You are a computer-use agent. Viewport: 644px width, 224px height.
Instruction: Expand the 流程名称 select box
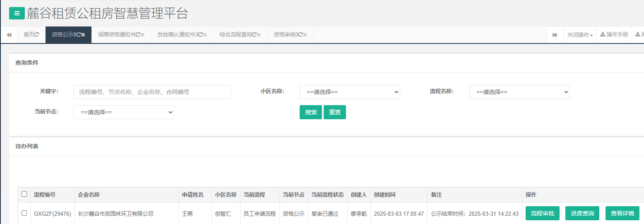pyautogui.click(x=519, y=92)
